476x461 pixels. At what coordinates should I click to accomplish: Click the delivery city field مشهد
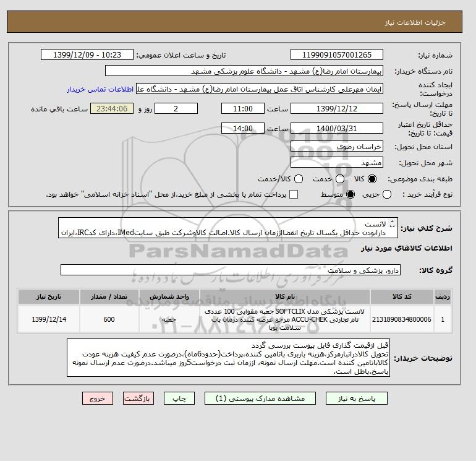click(x=337, y=163)
